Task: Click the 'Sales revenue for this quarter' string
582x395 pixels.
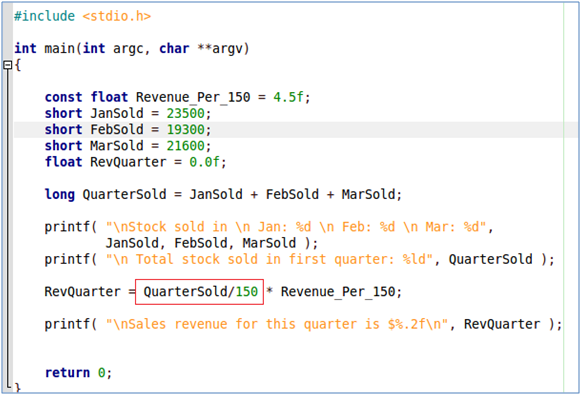Action: coord(277,324)
